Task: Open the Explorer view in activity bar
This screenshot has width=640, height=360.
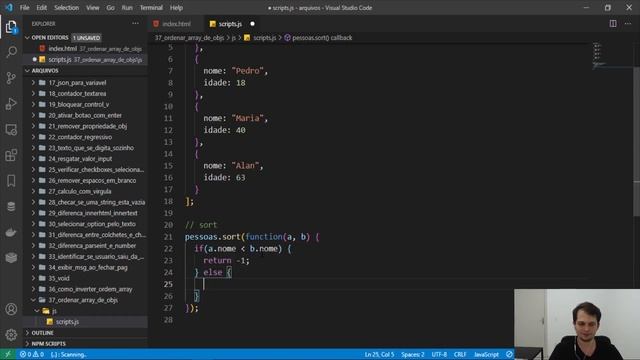Action: pyautogui.click(x=11, y=27)
